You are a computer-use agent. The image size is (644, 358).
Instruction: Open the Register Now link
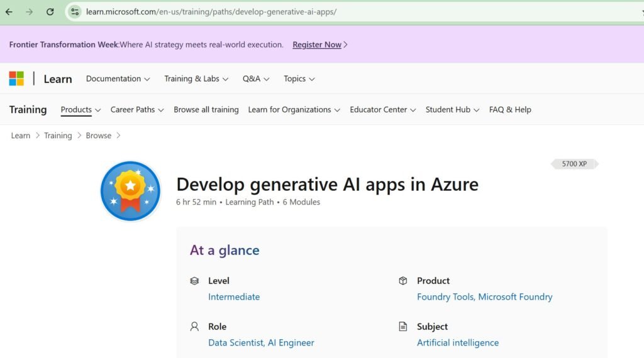[317, 45]
